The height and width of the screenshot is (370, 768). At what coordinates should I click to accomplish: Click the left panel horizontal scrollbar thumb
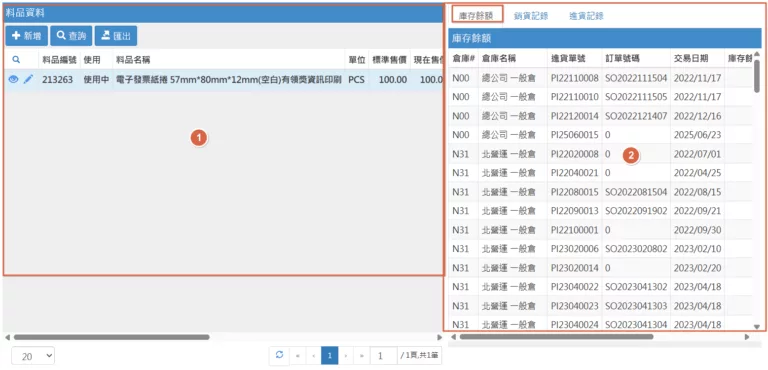(112, 337)
